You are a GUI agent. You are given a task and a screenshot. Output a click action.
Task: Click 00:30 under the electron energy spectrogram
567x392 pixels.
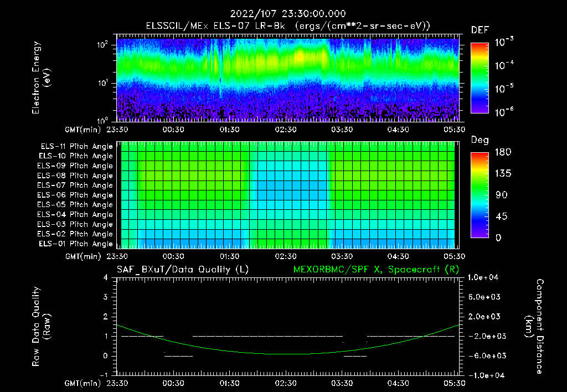(x=173, y=130)
